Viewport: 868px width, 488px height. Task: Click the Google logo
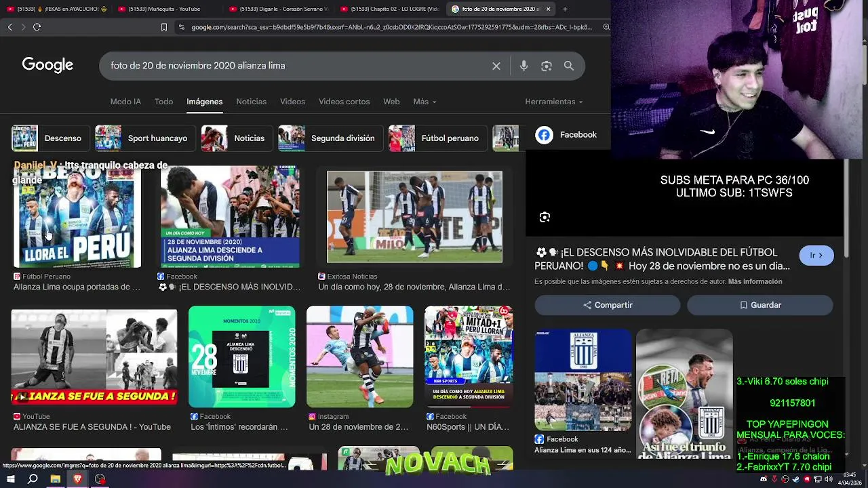click(x=47, y=65)
